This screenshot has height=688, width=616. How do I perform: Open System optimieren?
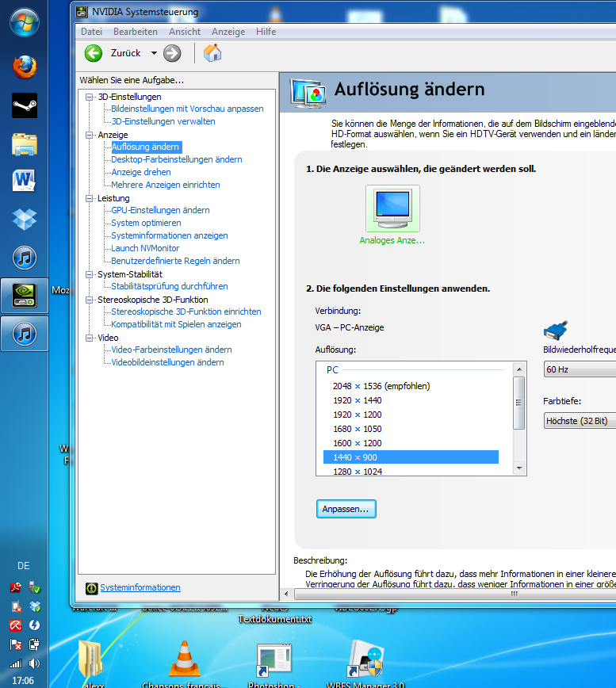click(146, 224)
